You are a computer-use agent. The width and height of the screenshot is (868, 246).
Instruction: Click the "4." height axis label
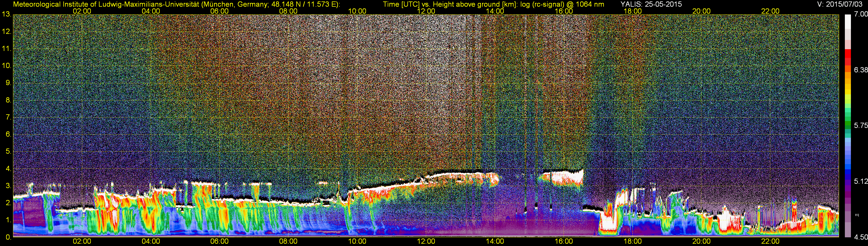point(8,168)
